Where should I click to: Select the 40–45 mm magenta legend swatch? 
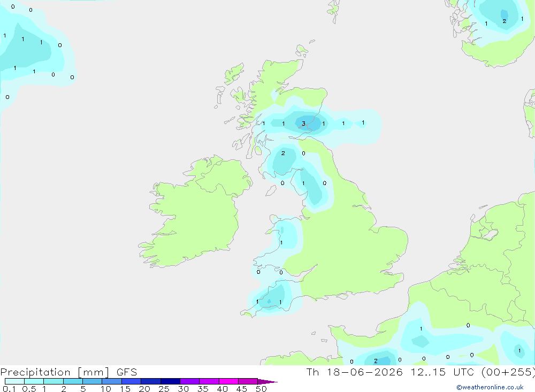tap(228, 381)
